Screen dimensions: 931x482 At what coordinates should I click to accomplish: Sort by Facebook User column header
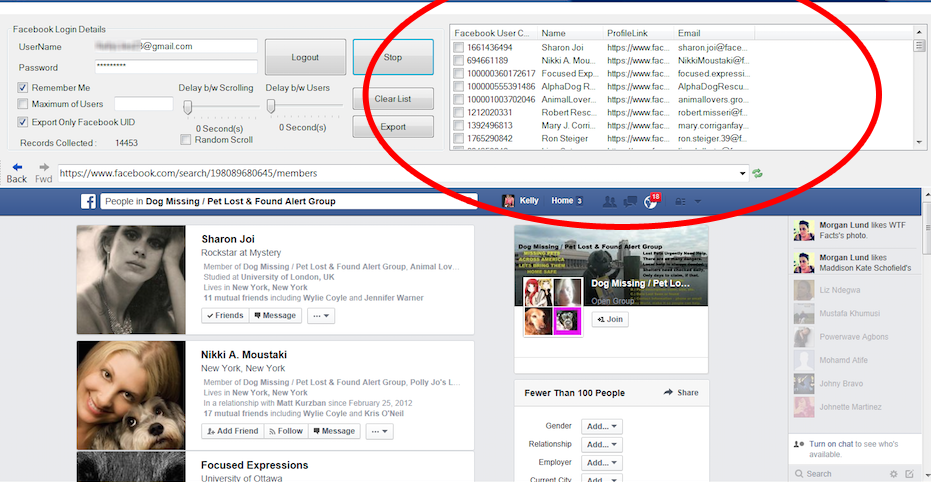tap(494, 33)
